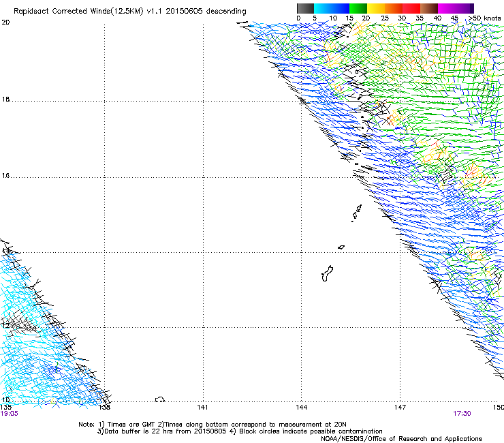The width and height of the screenshot is (504, 443).
Task: Click the longitude label '147' on bottom axis
Action: click(400, 408)
